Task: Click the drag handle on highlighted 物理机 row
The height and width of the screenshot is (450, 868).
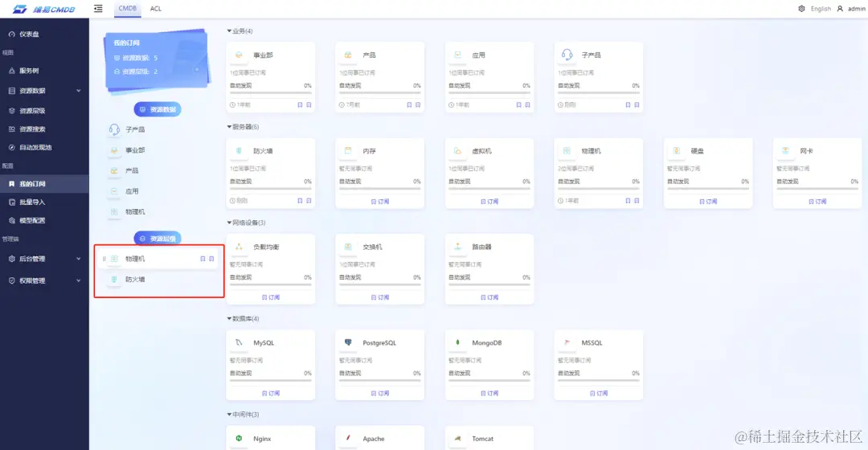Action: (104, 259)
